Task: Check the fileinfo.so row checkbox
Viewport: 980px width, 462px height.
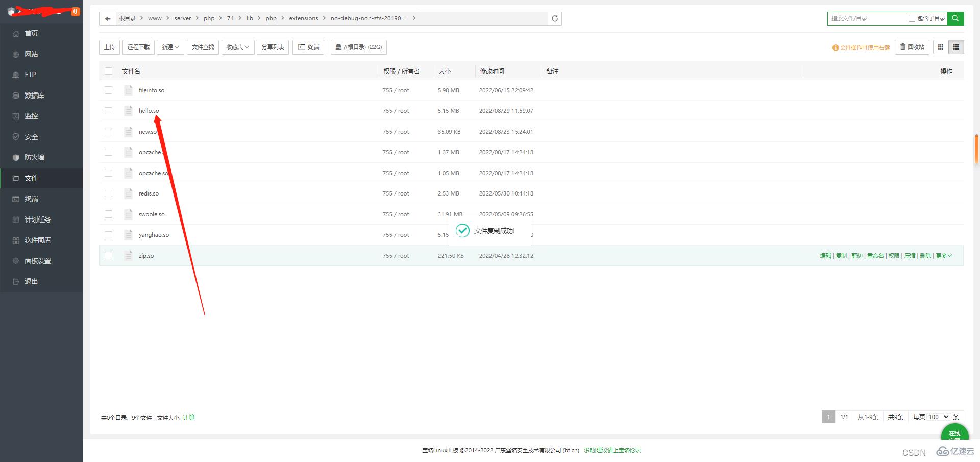Action: (x=108, y=90)
